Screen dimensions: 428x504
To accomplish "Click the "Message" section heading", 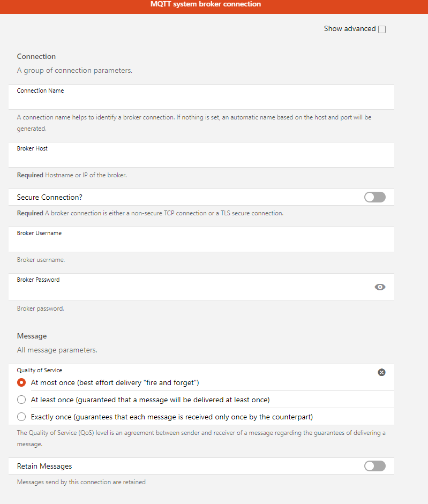I will tap(32, 336).
